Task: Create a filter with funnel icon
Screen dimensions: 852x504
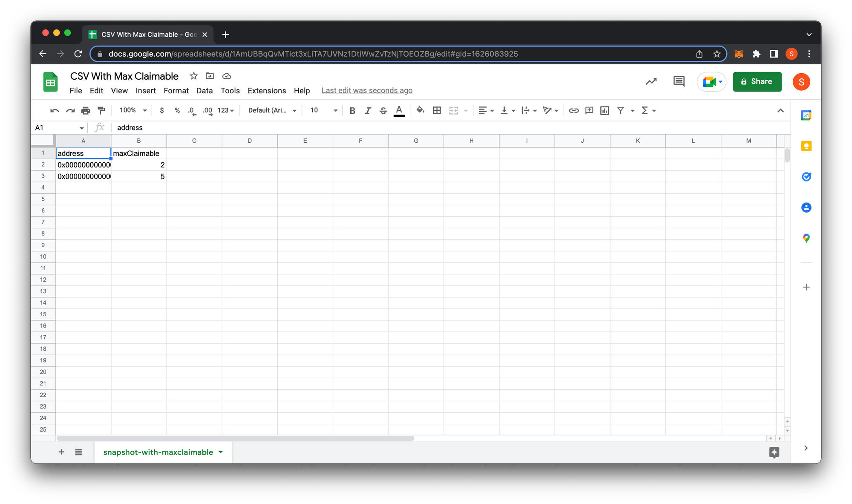Action: click(x=621, y=110)
